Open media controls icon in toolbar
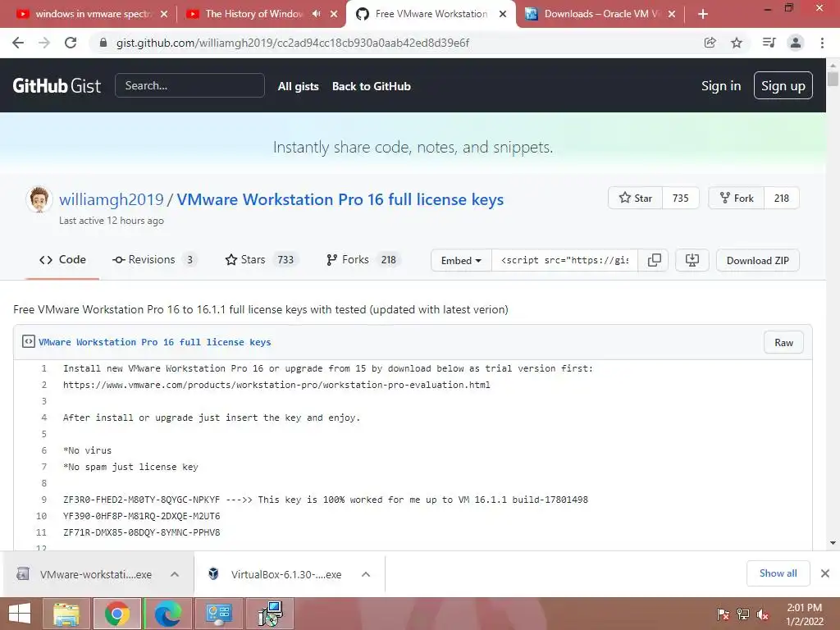 (769, 43)
